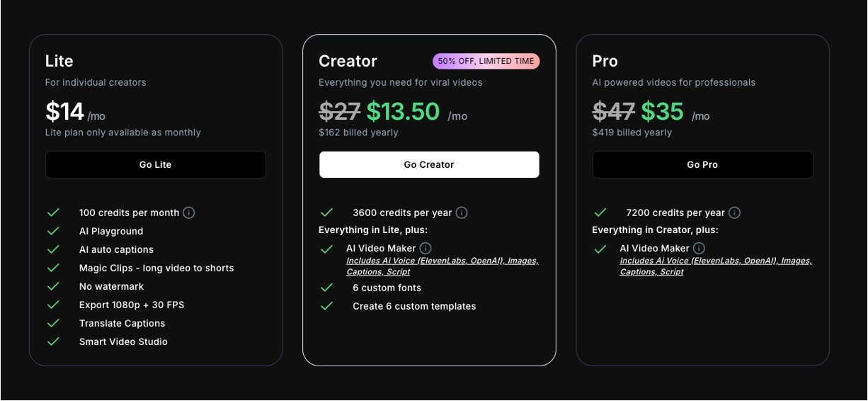Select the Go Creator button
This screenshot has height=401, width=868.
(429, 164)
